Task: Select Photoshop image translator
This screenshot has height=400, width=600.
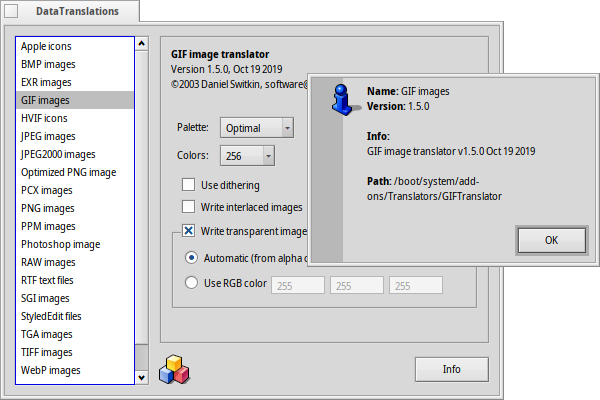Action: coord(60,244)
